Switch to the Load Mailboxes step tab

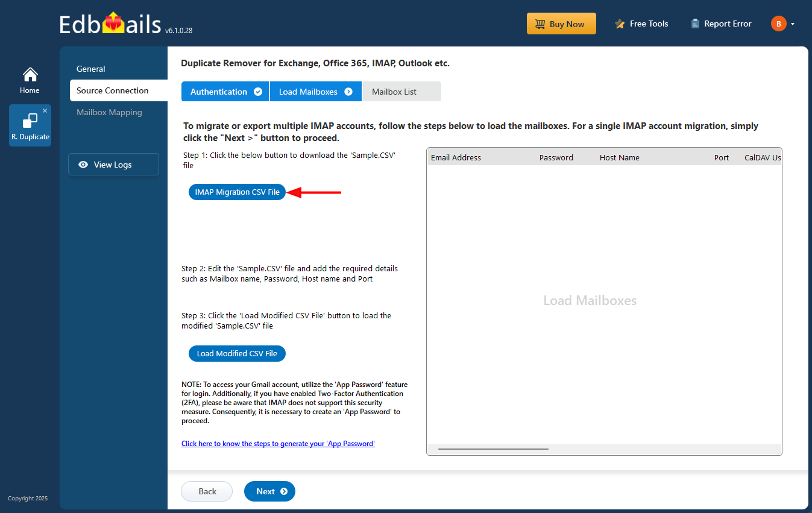click(315, 92)
